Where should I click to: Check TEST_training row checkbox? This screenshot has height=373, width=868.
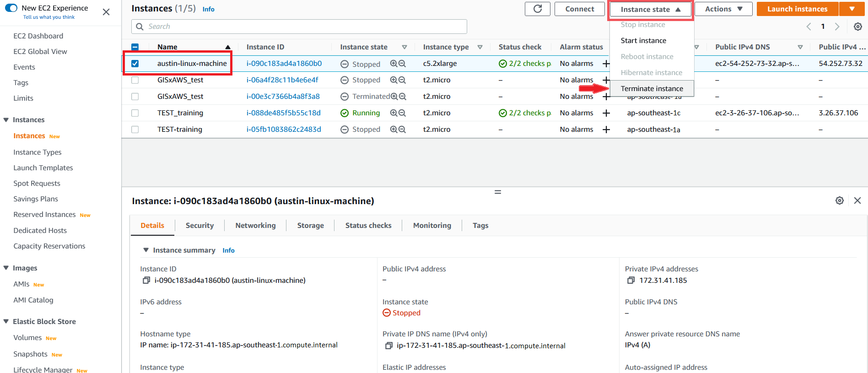(135, 113)
